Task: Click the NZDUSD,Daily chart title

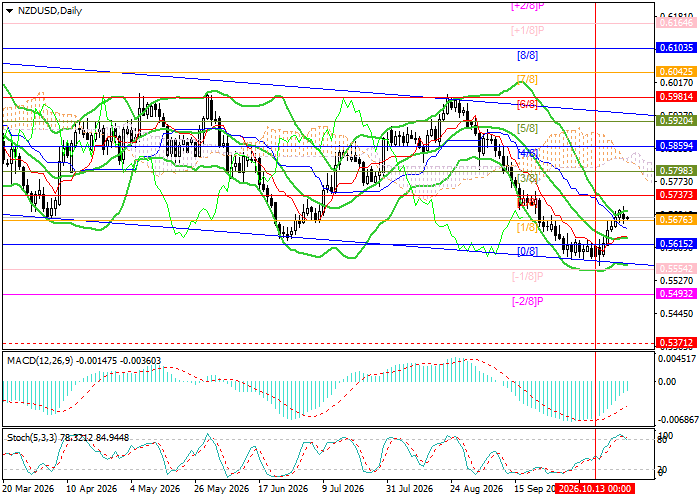Action: (x=50, y=11)
